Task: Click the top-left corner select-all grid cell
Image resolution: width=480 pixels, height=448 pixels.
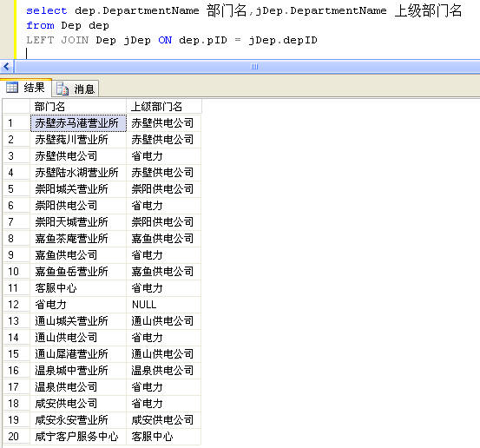Action: pos(16,107)
